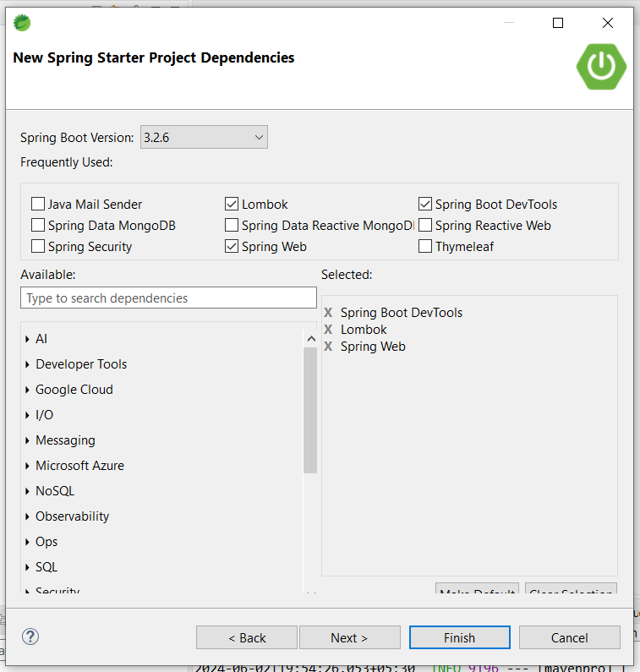Remove Spring Web via its X icon
Image resolution: width=640 pixels, height=672 pixels.
pos(328,347)
